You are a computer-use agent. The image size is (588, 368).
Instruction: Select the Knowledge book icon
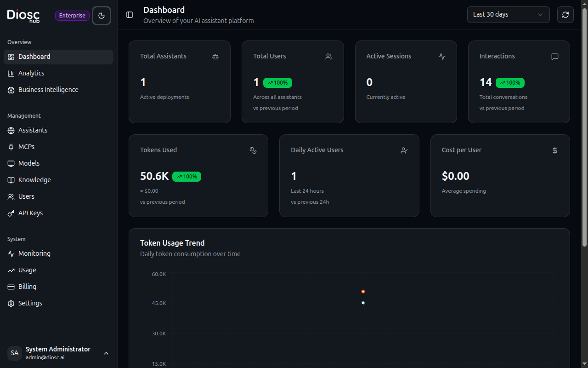point(11,179)
